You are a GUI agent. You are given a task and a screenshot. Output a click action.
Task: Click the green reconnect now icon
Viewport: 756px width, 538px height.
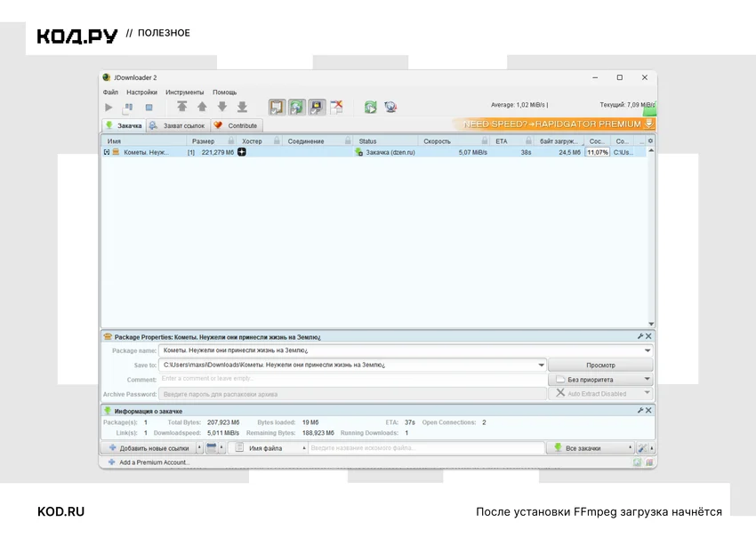pyautogui.click(x=370, y=107)
